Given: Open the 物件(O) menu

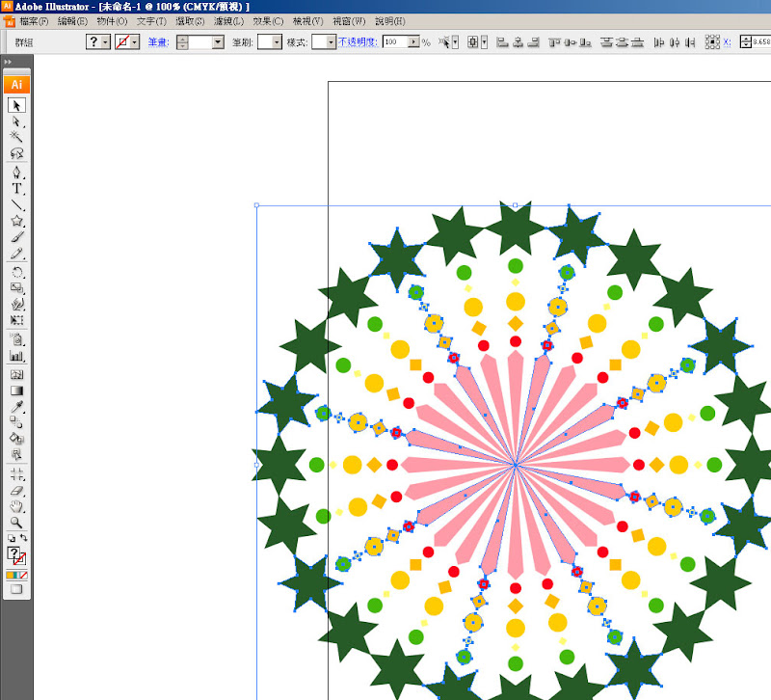Looking at the screenshot, I should [x=112, y=21].
